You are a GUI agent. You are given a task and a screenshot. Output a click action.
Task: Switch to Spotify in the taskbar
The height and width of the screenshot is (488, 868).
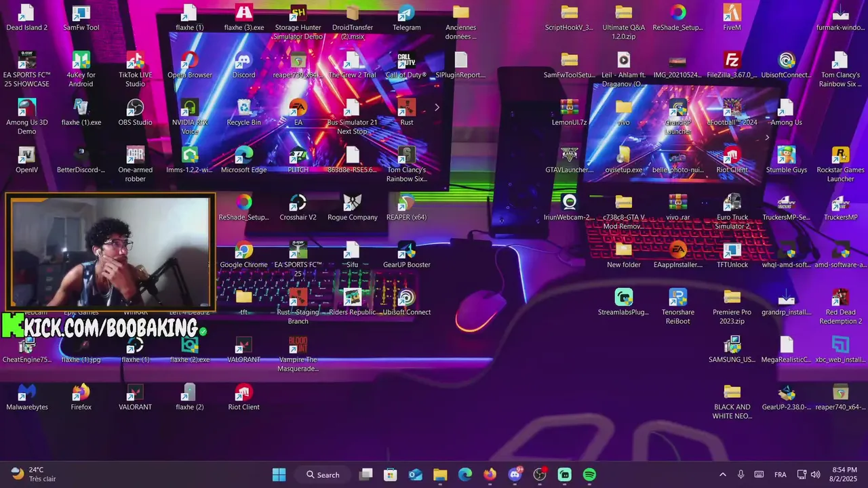point(589,474)
